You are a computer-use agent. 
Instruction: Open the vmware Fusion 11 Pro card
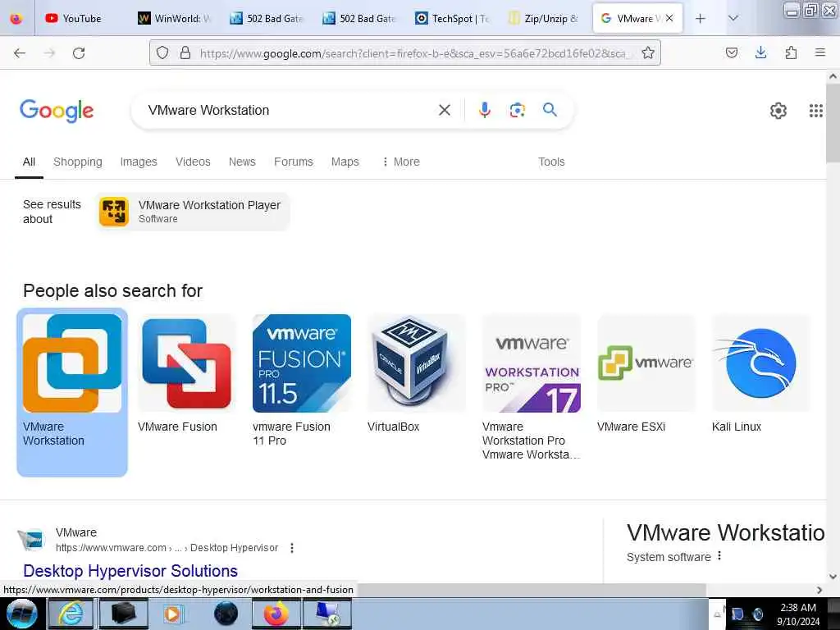(x=301, y=381)
